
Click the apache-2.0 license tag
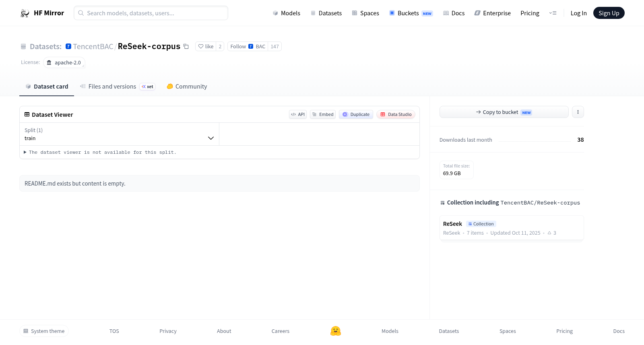click(x=64, y=62)
